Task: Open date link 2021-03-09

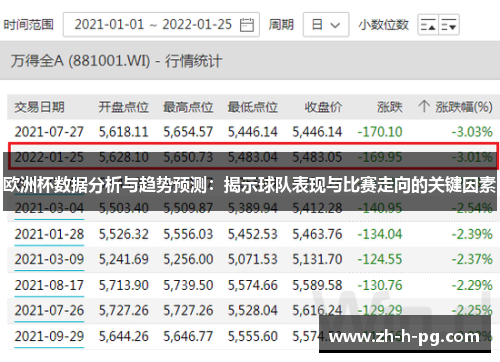Action: (x=49, y=260)
